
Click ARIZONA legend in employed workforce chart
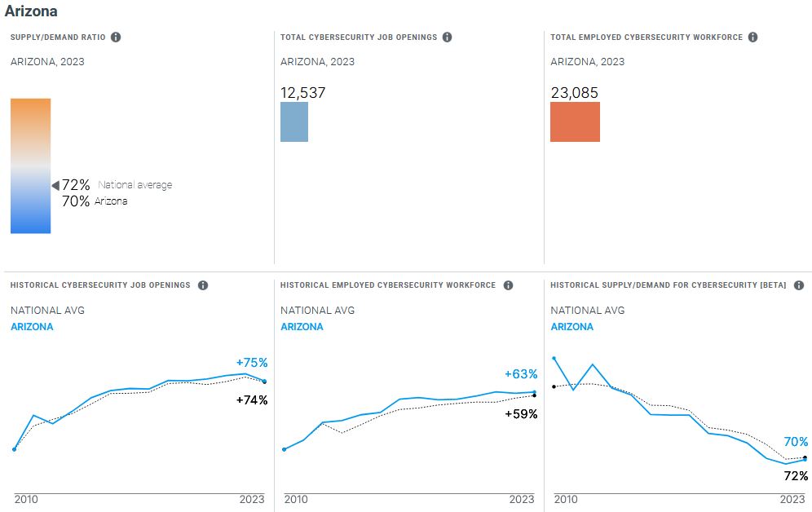point(302,327)
